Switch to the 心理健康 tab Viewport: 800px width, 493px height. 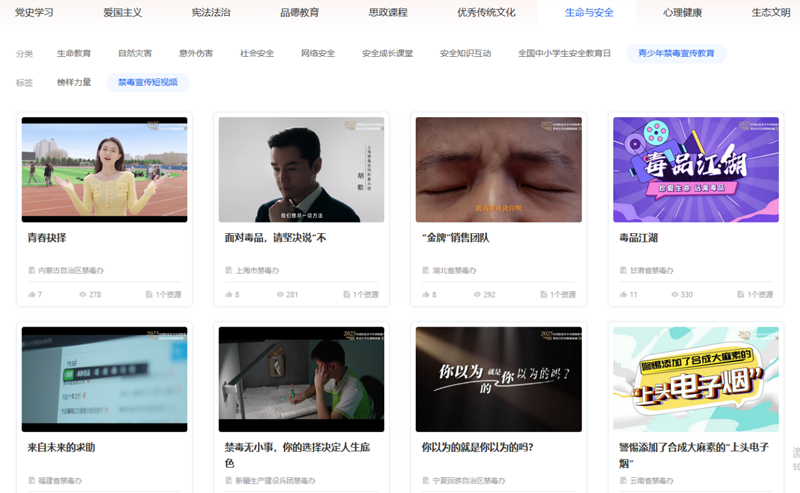pyautogui.click(x=682, y=12)
